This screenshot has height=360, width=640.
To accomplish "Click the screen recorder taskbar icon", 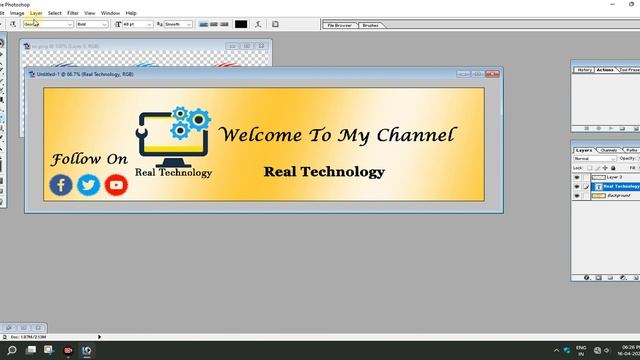I will (x=68, y=350).
